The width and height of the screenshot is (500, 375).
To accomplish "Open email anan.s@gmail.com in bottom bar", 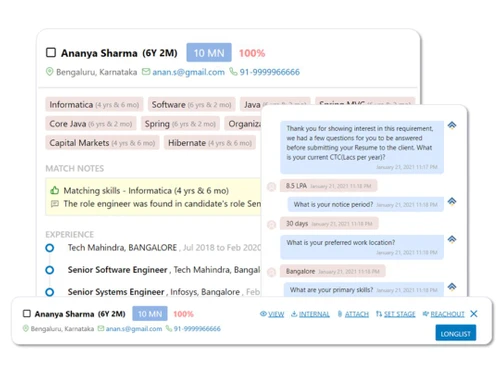I will pos(134,329).
